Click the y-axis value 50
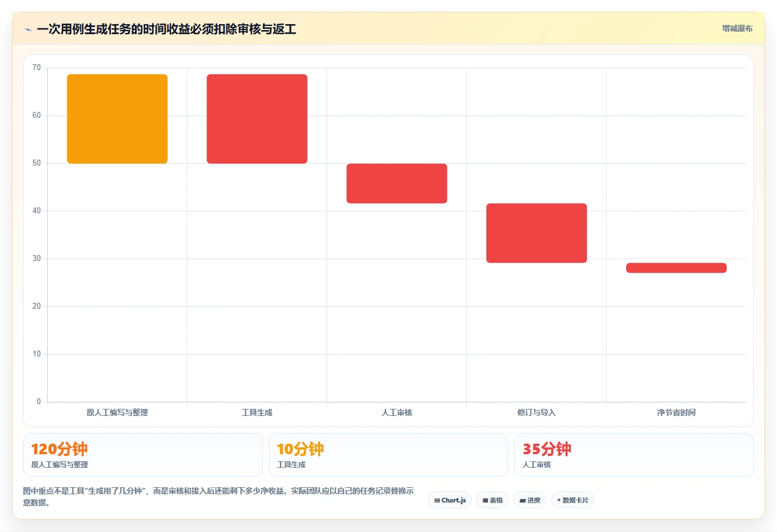This screenshot has width=777, height=532. coord(37,163)
